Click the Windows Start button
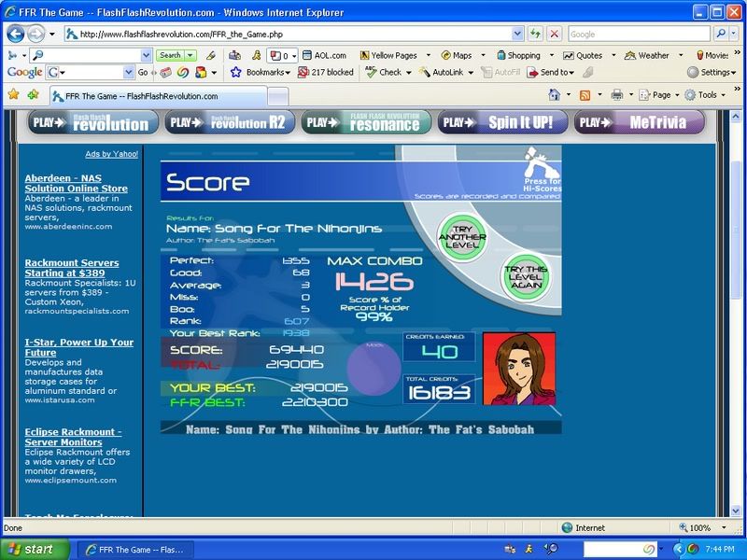 (34, 549)
